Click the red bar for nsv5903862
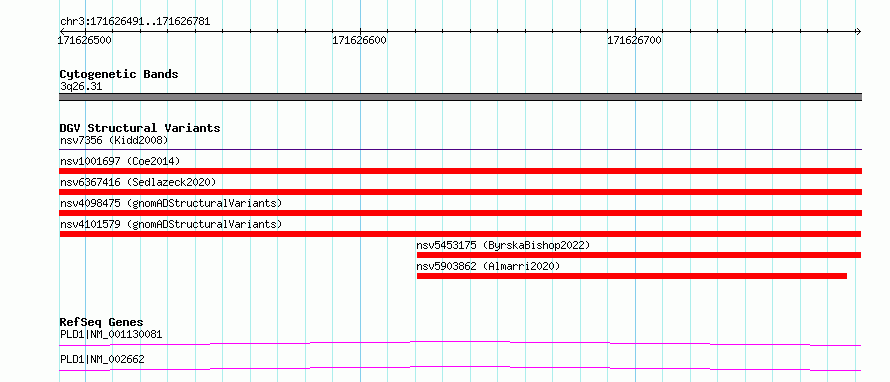The width and height of the screenshot is (890, 382). pyautogui.click(x=632, y=276)
